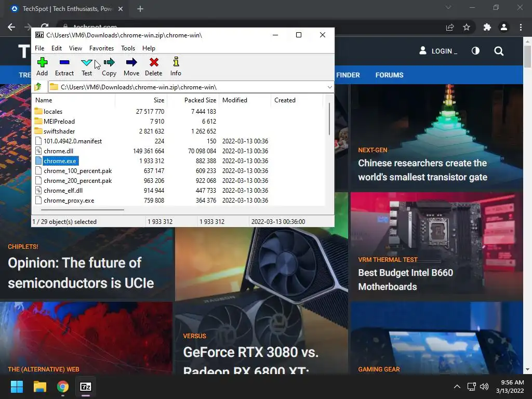
Task: Open File Explorer from the taskbar
Action: click(x=39, y=387)
